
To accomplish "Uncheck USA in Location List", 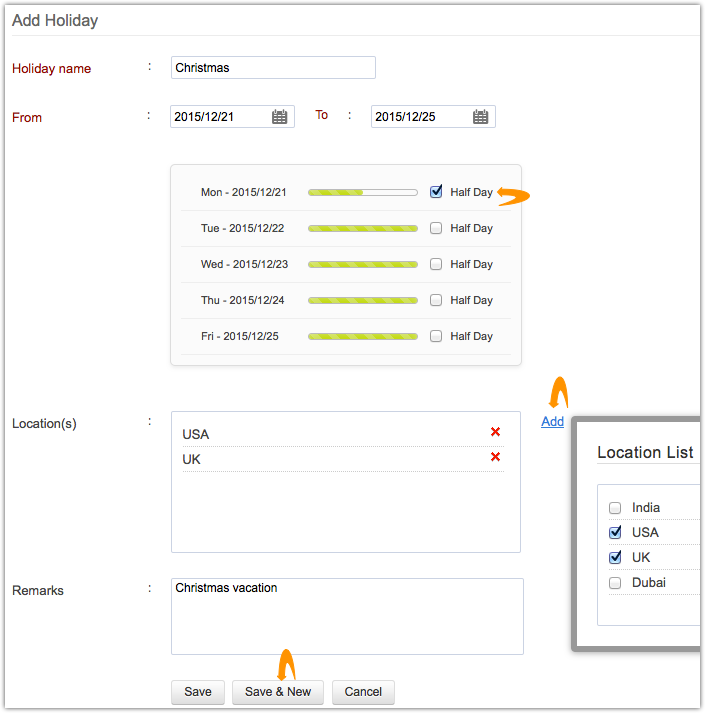I will pos(615,532).
